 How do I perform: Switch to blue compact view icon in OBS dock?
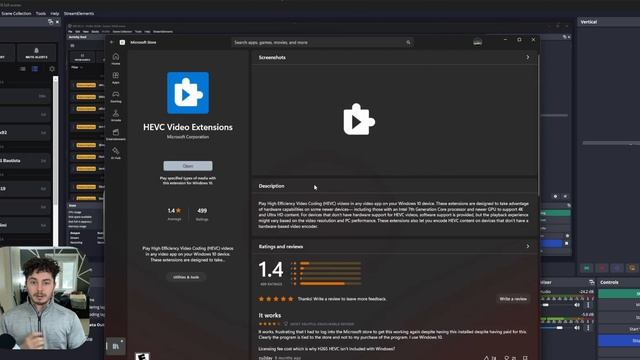point(35,69)
